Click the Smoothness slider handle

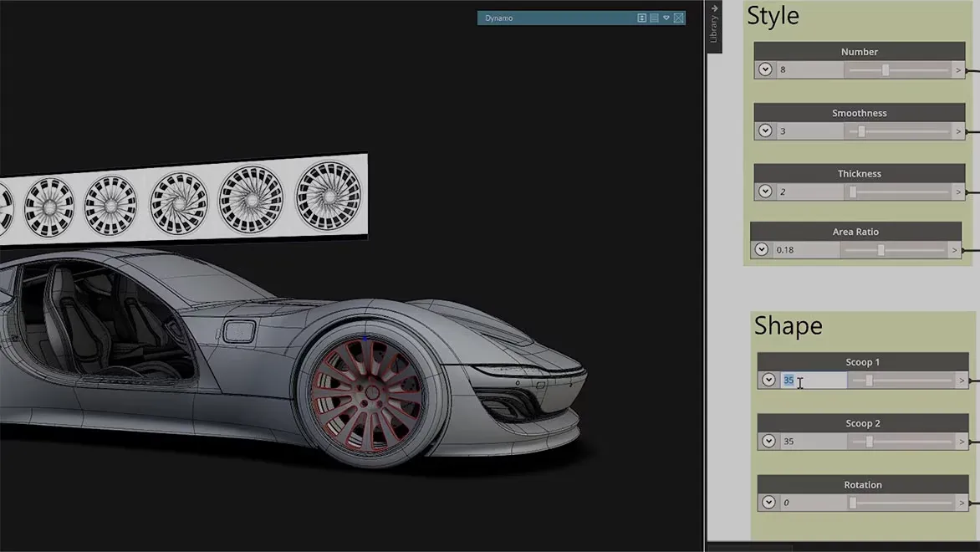(x=861, y=131)
